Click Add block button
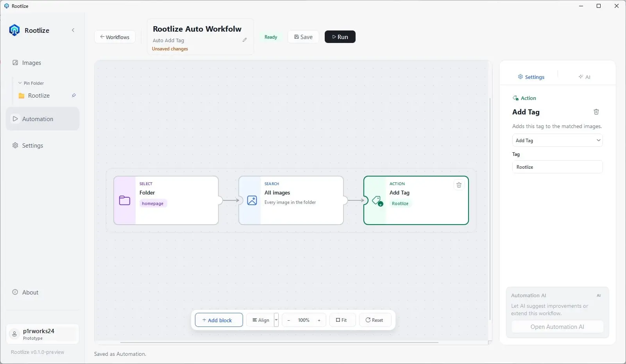Image resolution: width=626 pixels, height=364 pixels. tap(219, 320)
